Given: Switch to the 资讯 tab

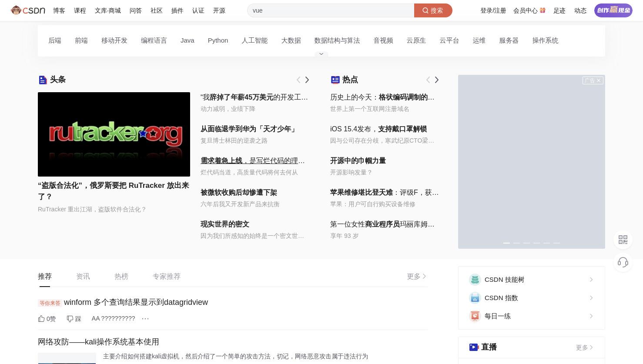Looking at the screenshot, I should pos(83,277).
